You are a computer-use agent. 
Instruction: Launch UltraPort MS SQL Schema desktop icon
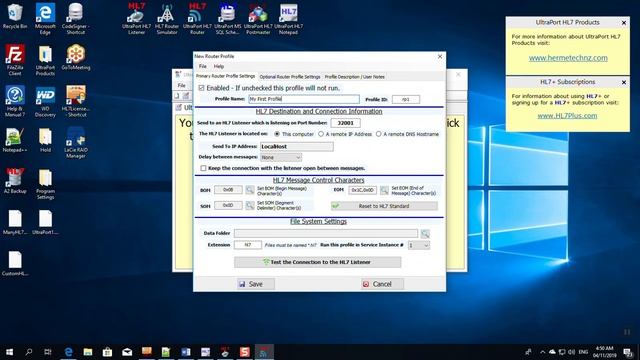point(227,18)
